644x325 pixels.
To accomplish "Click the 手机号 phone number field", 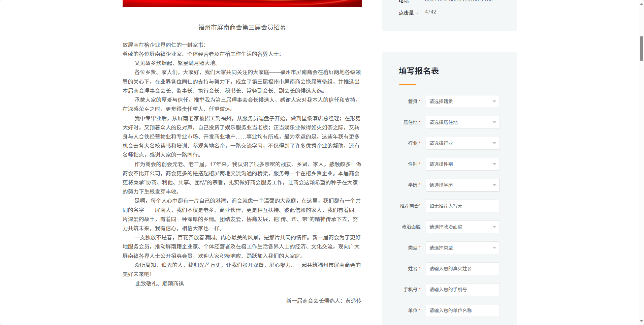I will 462,290.
